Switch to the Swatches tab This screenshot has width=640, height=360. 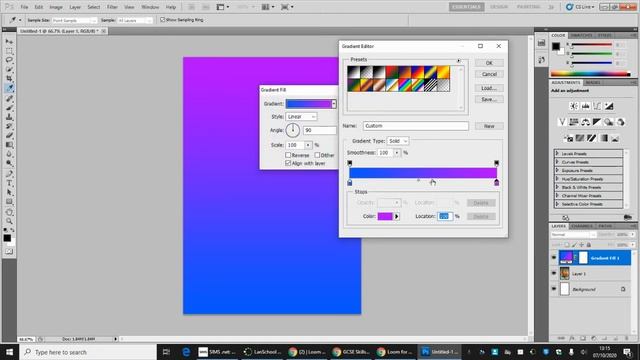pyautogui.click(x=582, y=36)
